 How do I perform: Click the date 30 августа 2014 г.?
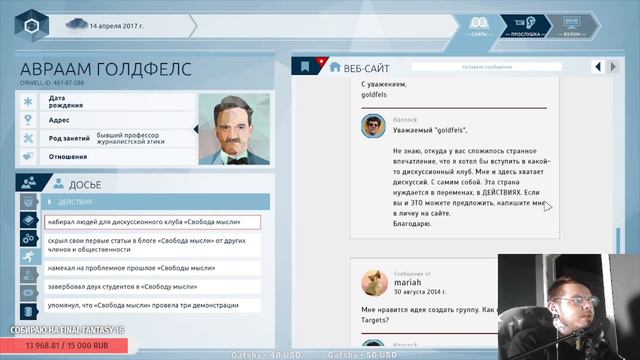tap(420, 292)
